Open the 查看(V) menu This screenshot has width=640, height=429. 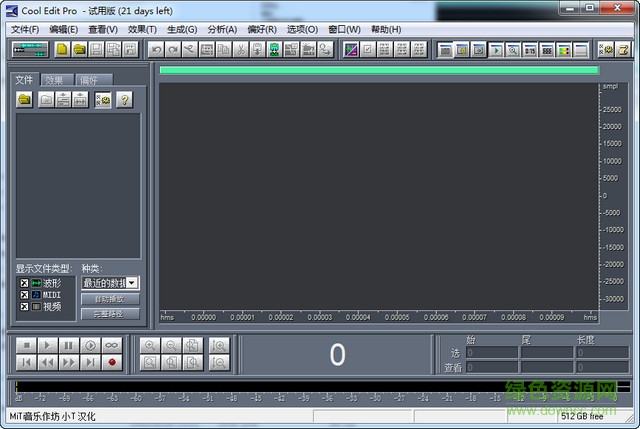pyautogui.click(x=103, y=29)
